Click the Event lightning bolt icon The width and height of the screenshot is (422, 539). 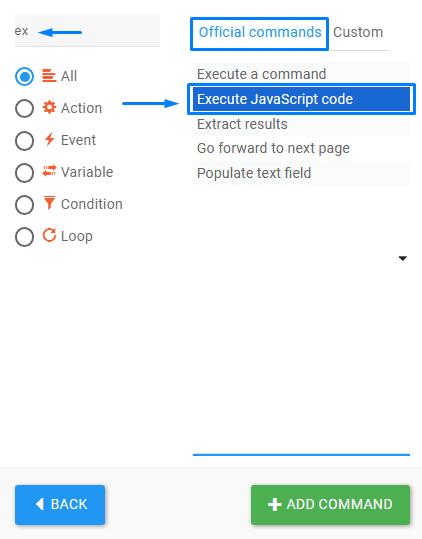pos(49,139)
